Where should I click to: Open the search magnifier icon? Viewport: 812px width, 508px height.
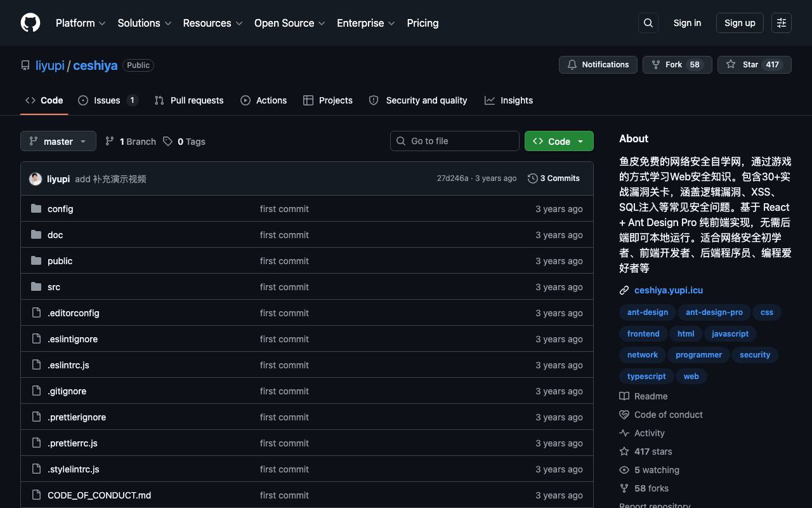coord(648,23)
